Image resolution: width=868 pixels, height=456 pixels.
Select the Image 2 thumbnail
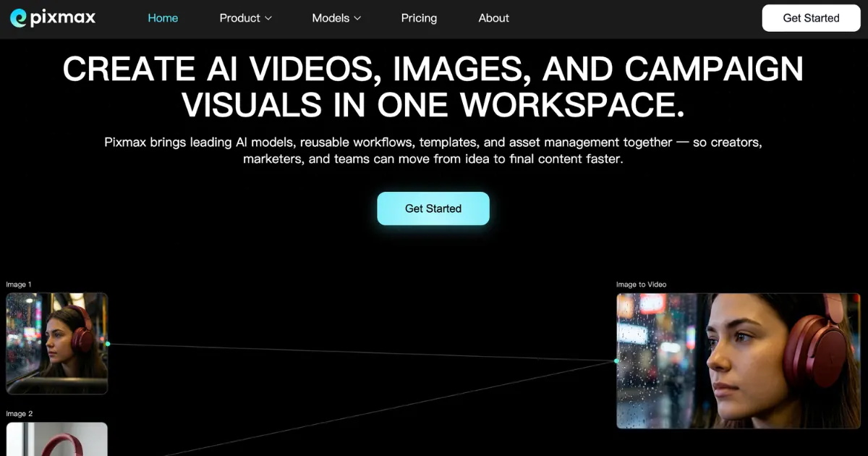tap(57, 439)
